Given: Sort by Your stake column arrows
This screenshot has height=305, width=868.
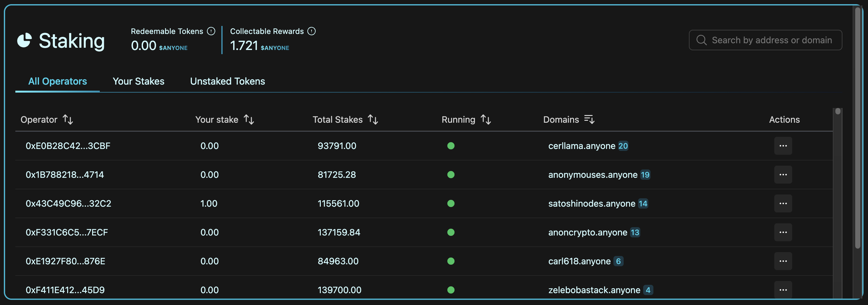Looking at the screenshot, I should point(249,120).
